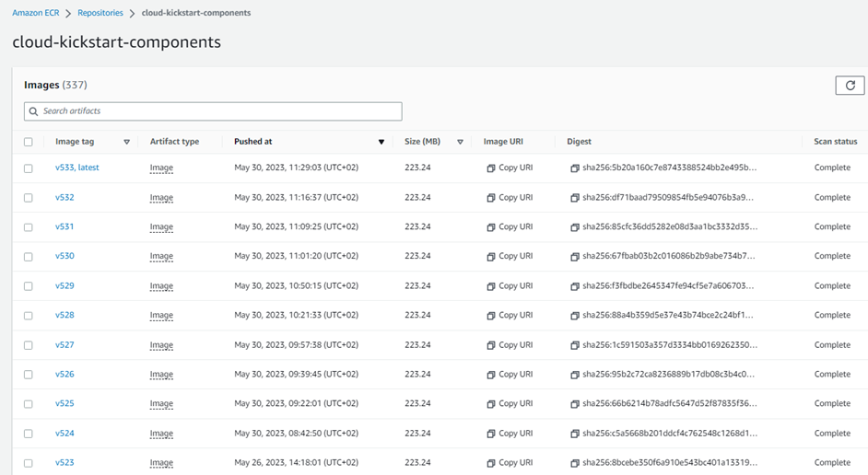The height and width of the screenshot is (475, 868).
Task: Copy digest icon for v531 row
Action: pyautogui.click(x=575, y=227)
